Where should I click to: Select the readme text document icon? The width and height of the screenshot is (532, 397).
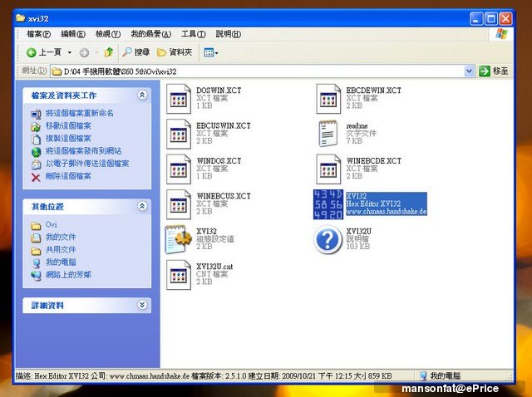click(x=328, y=134)
